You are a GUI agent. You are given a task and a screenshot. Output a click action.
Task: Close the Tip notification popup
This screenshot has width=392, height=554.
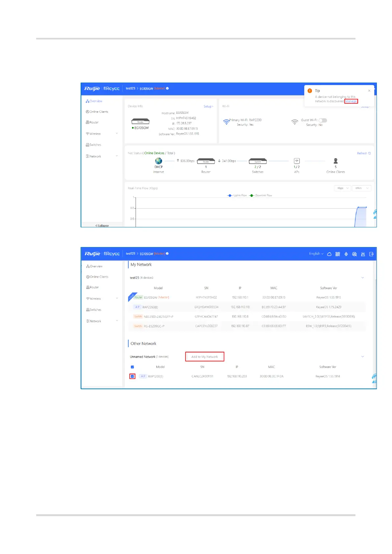pos(369,91)
